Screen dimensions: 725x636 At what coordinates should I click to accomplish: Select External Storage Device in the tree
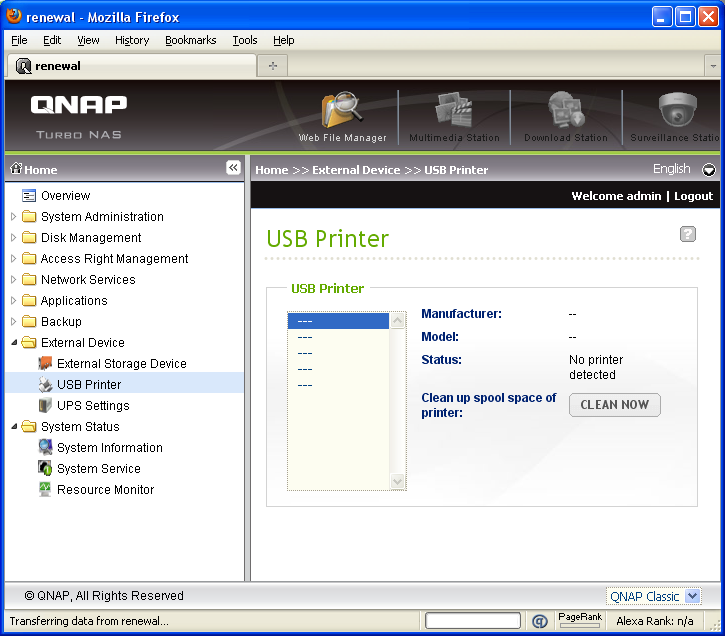122,363
